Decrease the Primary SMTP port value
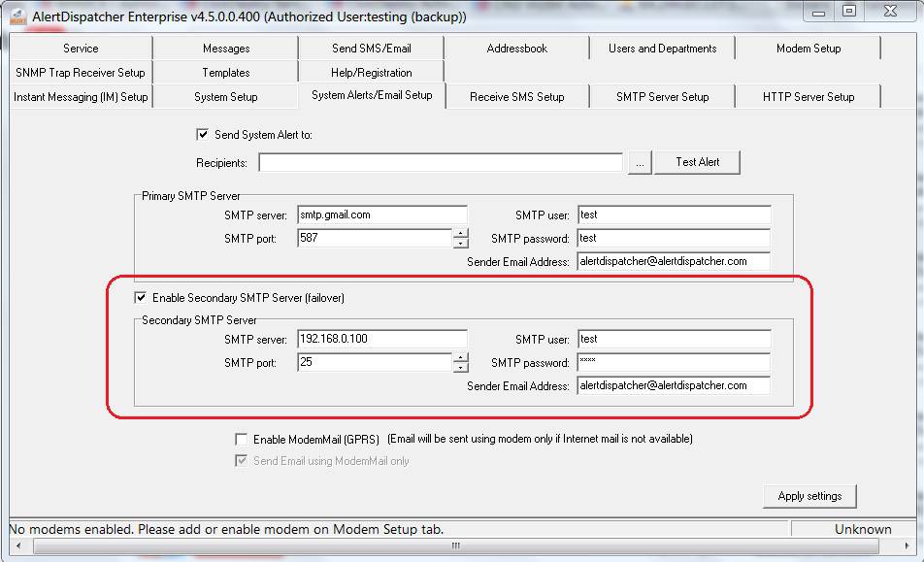924x562 pixels. (461, 244)
